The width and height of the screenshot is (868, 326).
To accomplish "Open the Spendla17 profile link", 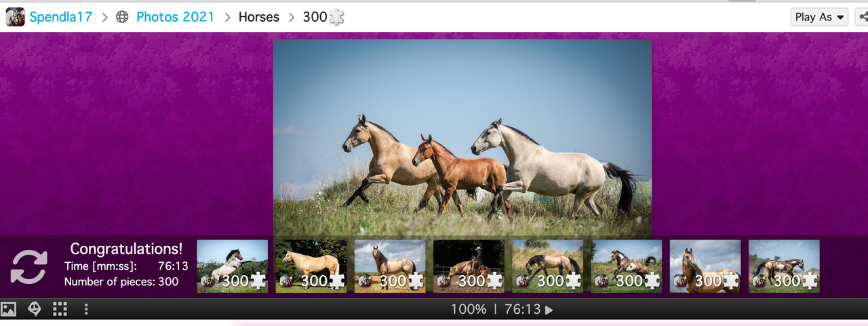I will coord(61,17).
